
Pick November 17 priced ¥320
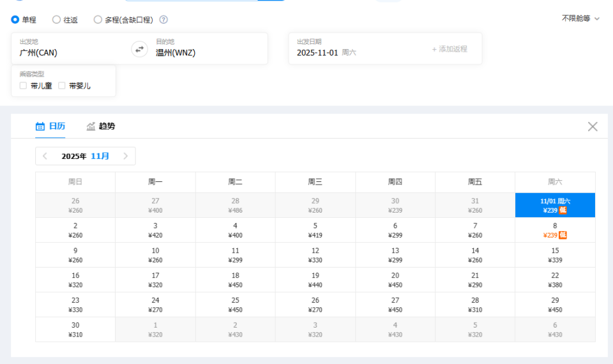[x=155, y=280]
